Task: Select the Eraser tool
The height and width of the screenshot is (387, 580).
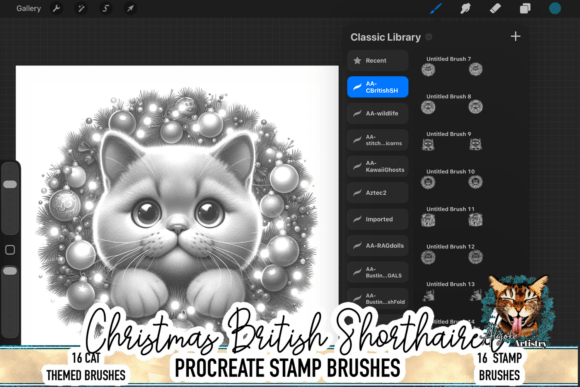Action: (495, 8)
